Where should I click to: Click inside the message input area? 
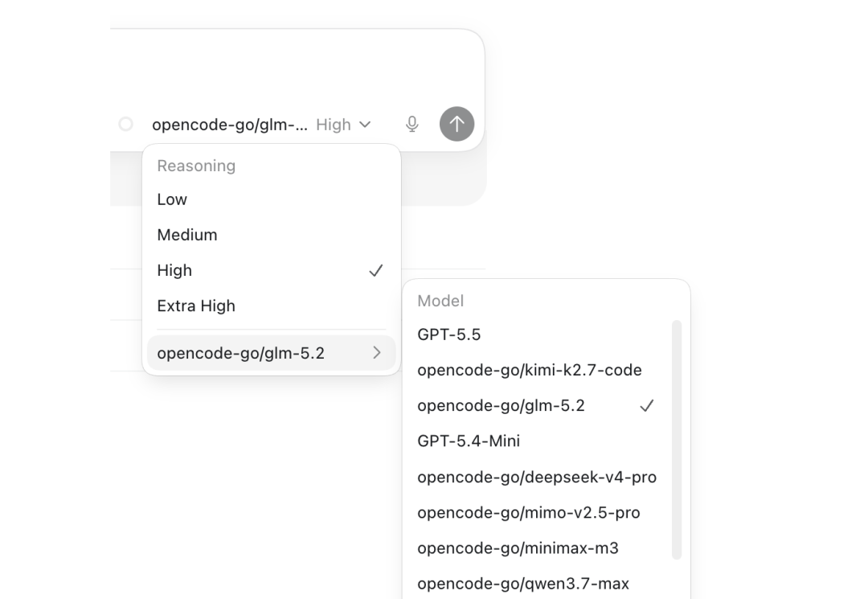coord(297,67)
